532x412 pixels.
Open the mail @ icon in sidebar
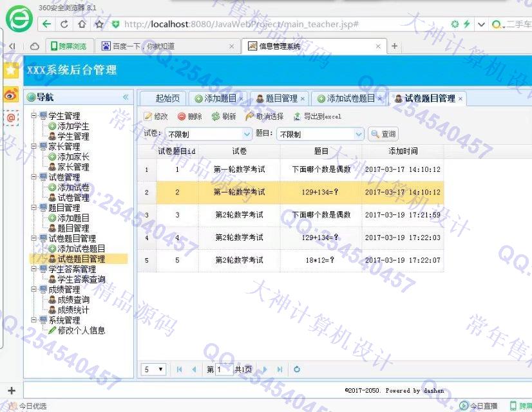(x=11, y=118)
